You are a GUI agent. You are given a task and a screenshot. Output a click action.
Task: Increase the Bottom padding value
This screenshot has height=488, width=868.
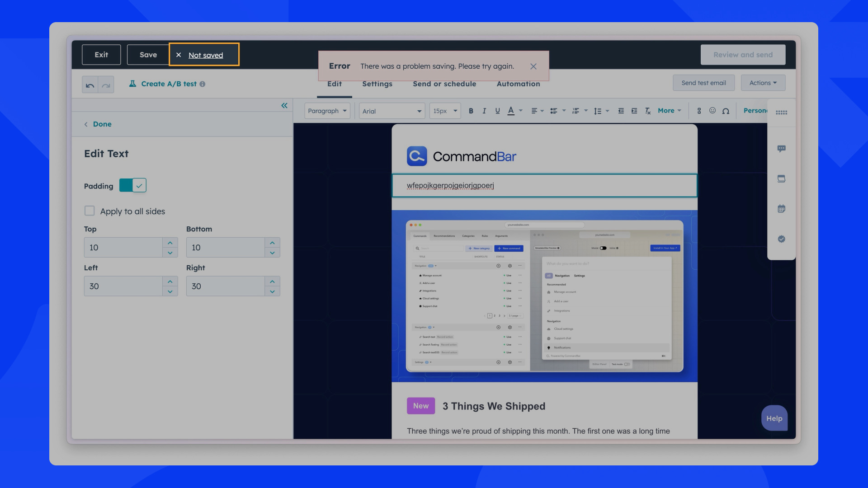point(272,243)
